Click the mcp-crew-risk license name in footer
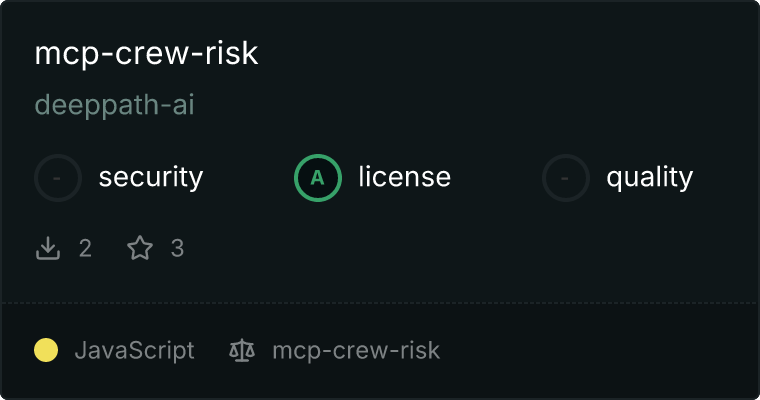Image resolution: width=760 pixels, height=400 pixels. [355, 351]
